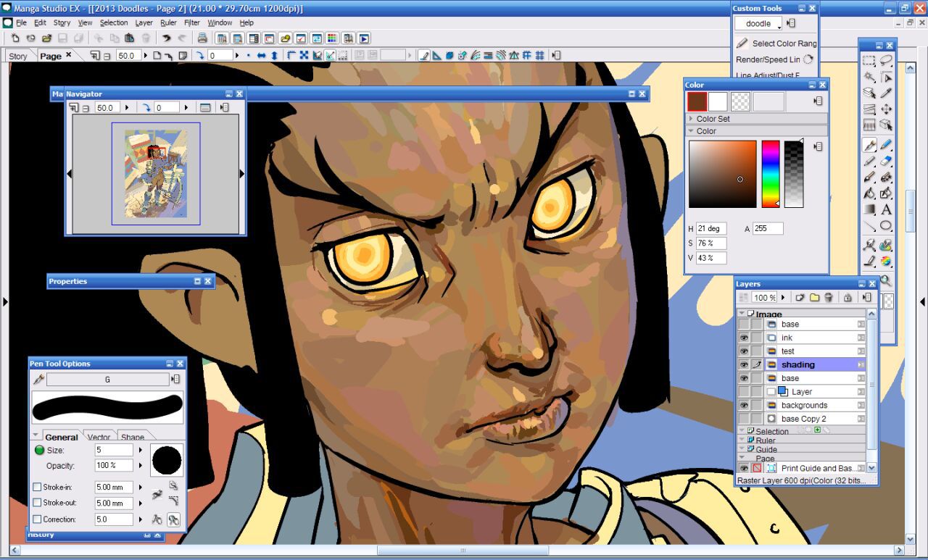The image size is (928, 560).
Task: Collapse the Image layer group
Action: coord(742,314)
